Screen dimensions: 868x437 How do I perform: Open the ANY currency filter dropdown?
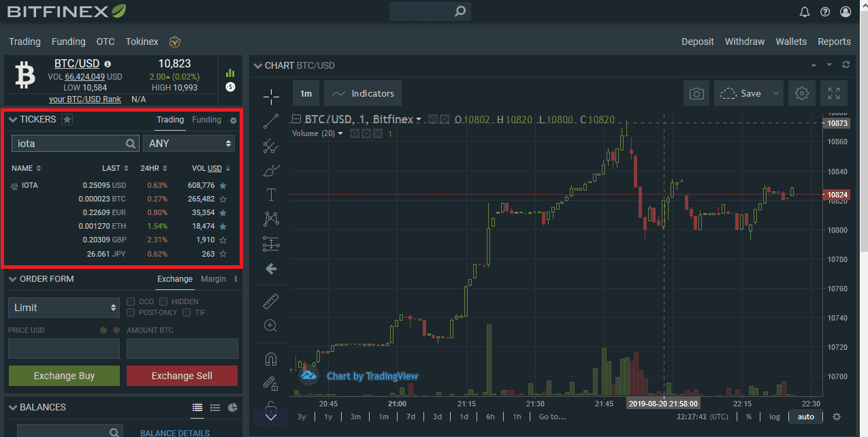[x=189, y=144]
